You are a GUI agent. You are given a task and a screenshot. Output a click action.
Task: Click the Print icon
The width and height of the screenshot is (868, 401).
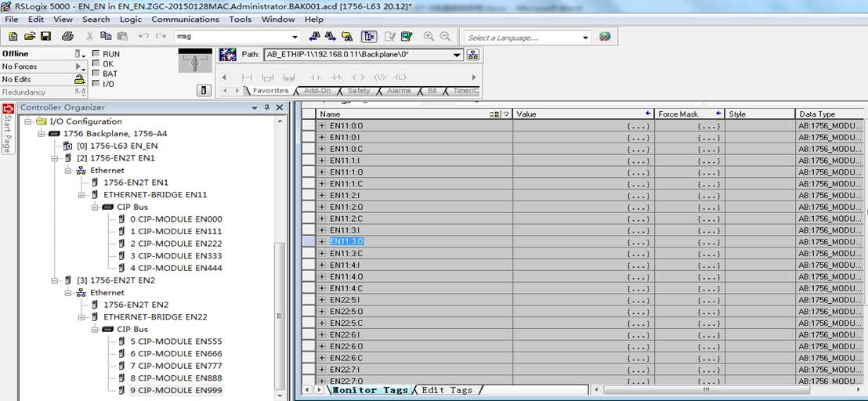[67, 37]
